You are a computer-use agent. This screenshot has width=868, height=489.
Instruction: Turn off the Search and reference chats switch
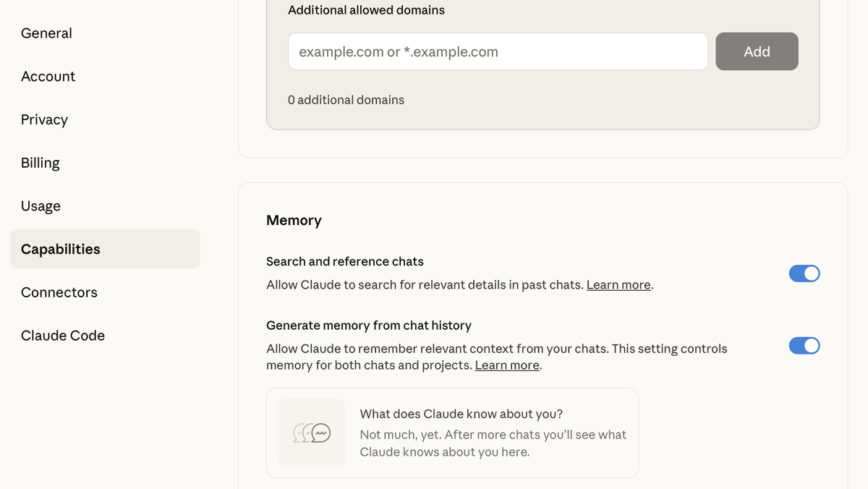point(804,273)
